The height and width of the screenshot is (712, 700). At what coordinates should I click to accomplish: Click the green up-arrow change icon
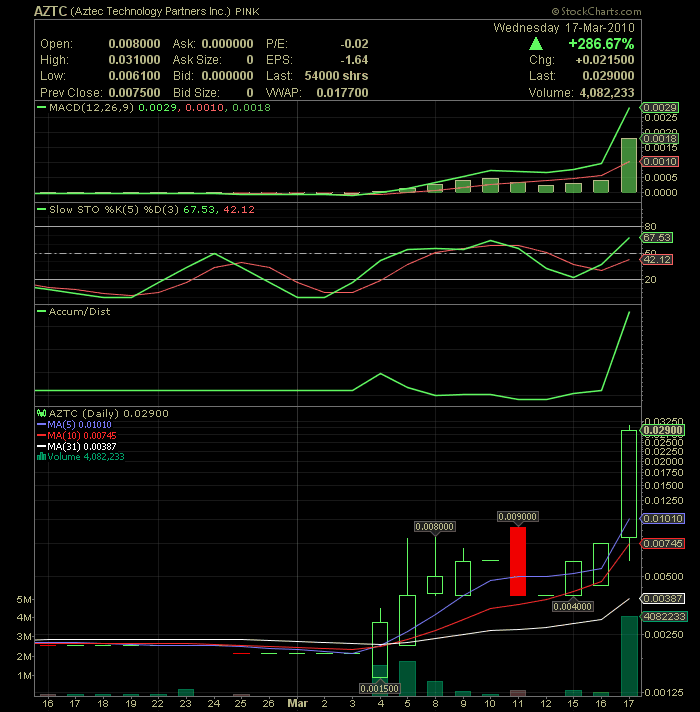coord(536,44)
